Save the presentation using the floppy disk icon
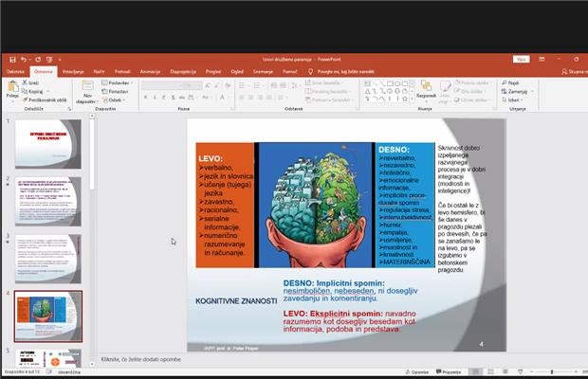Image resolution: width=588 pixels, height=379 pixels. click(x=12, y=60)
